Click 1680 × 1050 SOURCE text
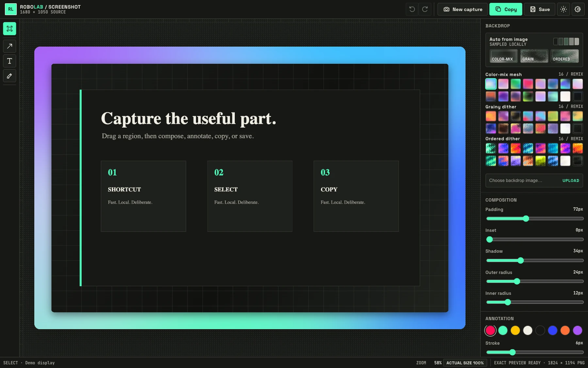Viewport: 588px width, 368px height. pyautogui.click(x=43, y=12)
